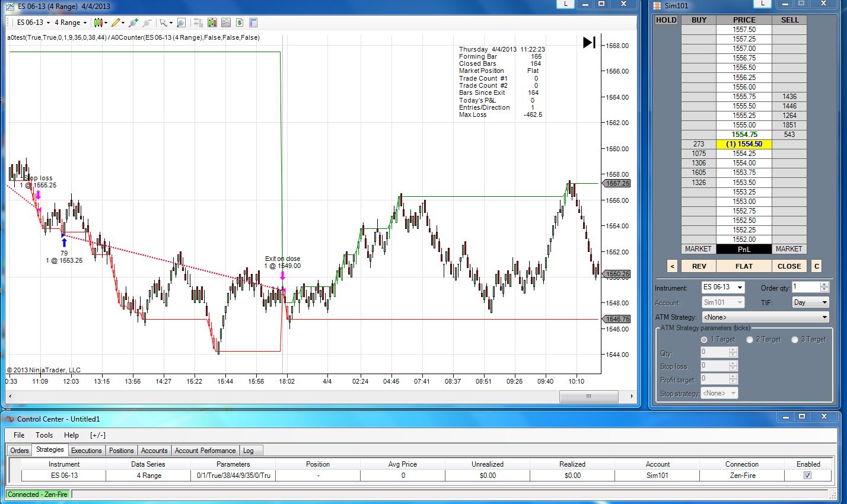Select the arrow cursor pointer tool
Viewport: 847px width, 504px height.
(164, 23)
